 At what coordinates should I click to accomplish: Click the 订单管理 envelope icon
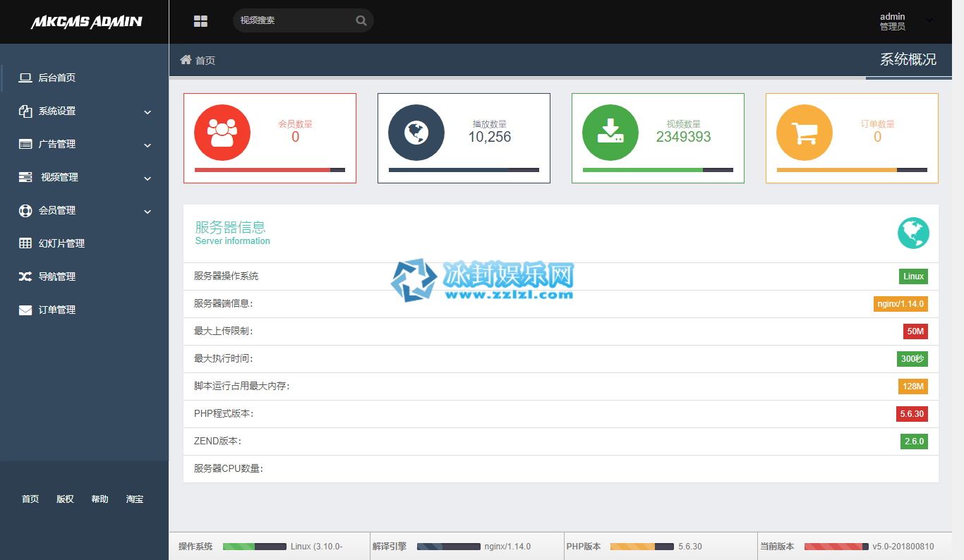tap(25, 310)
